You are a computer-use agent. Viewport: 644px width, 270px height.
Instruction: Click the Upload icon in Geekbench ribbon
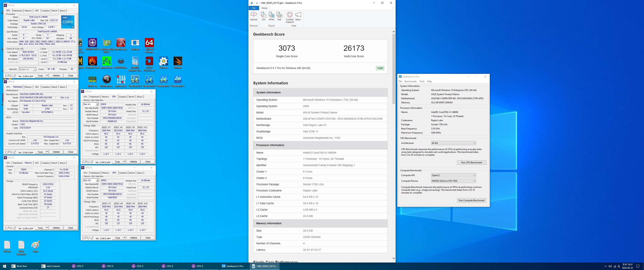(x=253, y=16)
